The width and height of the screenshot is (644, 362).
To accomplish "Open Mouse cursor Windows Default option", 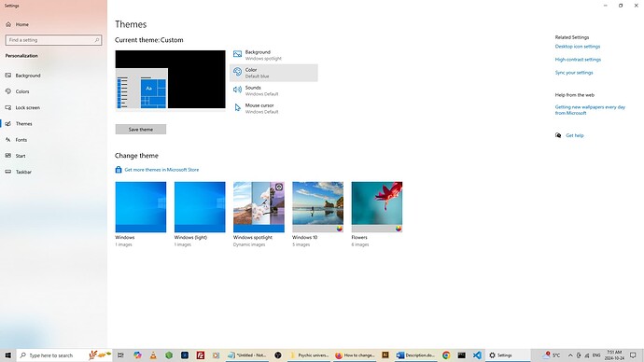I will point(273,108).
